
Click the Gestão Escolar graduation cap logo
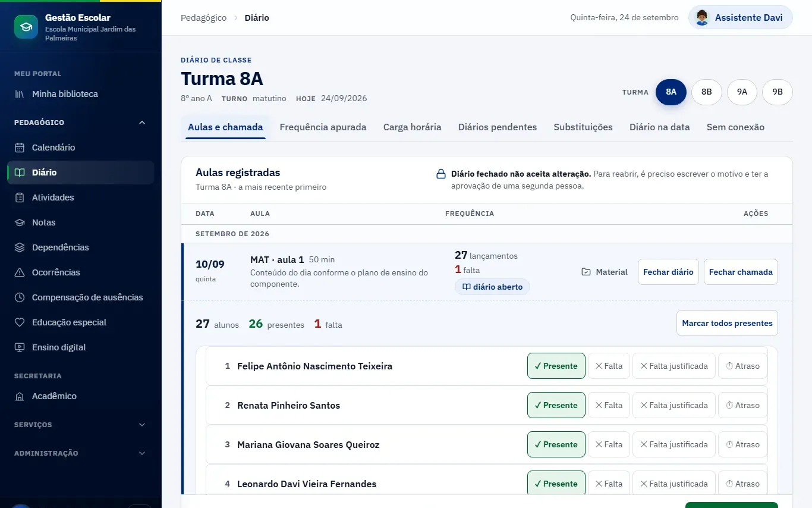26,27
